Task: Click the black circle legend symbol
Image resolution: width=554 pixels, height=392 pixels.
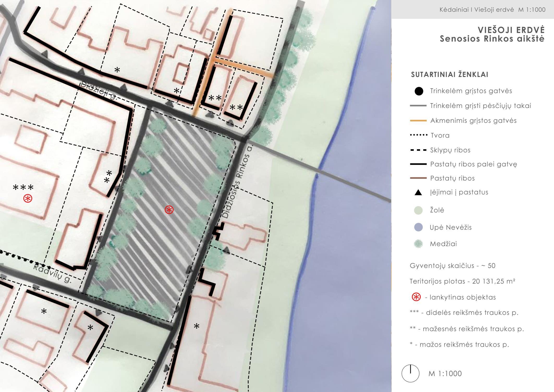Action: (x=419, y=91)
